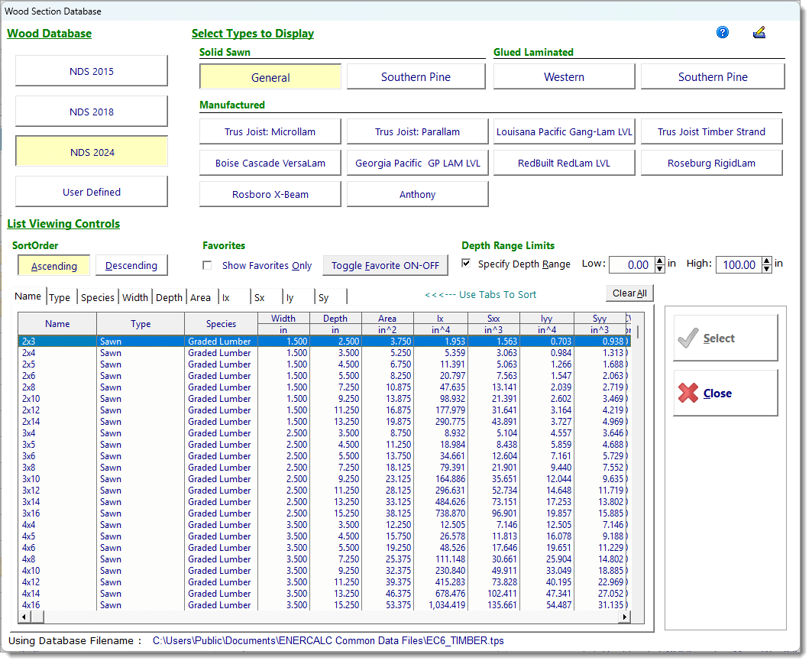The image size is (812, 664).
Task: Sort by the Ix tab
Action: 234,297
